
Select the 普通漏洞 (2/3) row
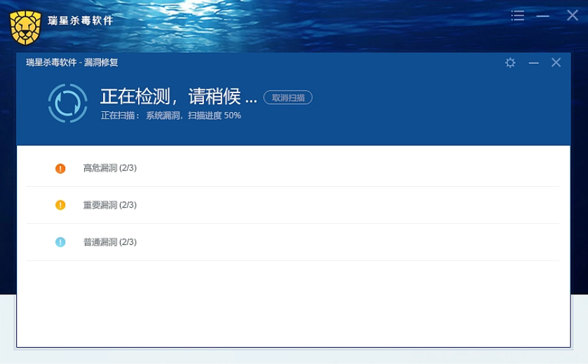(x=293, y=242)
